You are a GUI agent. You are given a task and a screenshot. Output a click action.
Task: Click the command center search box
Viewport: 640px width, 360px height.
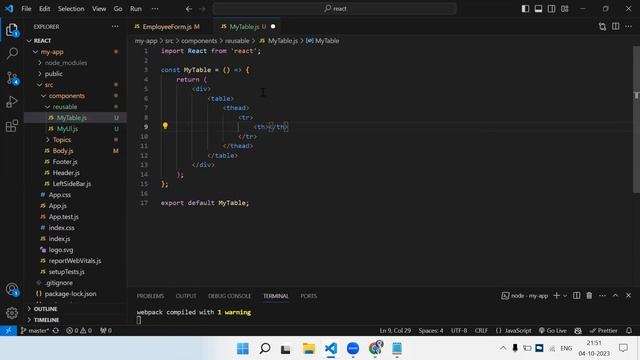(334, 9)
